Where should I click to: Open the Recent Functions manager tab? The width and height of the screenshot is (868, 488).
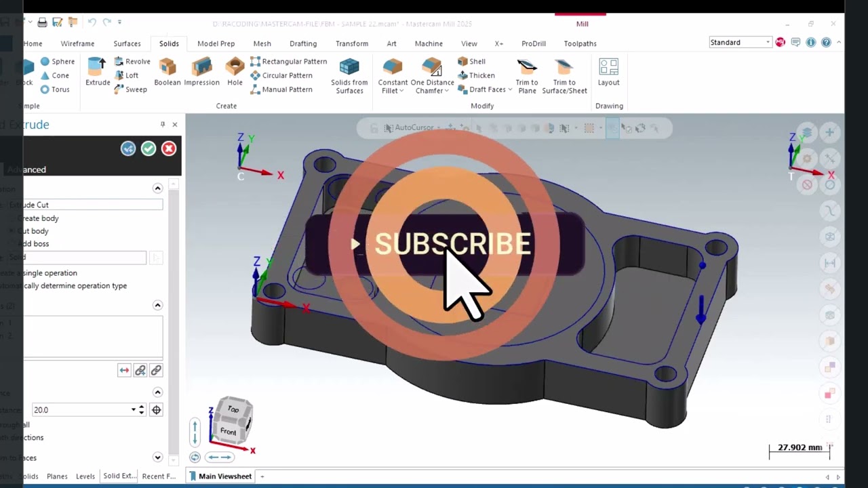[x=159, y=476]
